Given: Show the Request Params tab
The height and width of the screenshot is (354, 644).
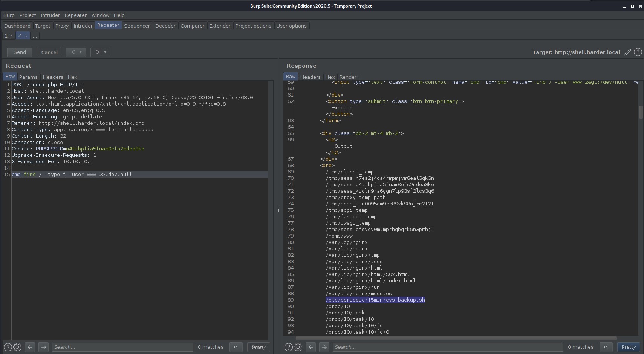Looking at the screenshot, I should (28, 77).
